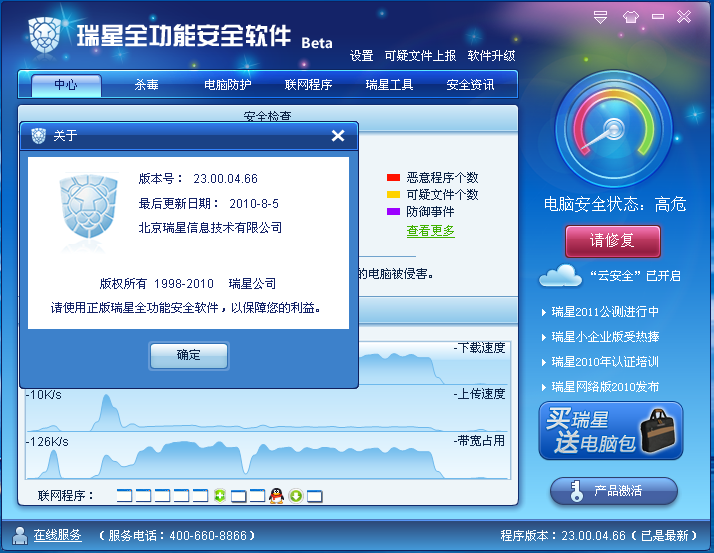Click the security status gauge dial
This screenshot has width=714, height=553.
[x=614, y=129]
